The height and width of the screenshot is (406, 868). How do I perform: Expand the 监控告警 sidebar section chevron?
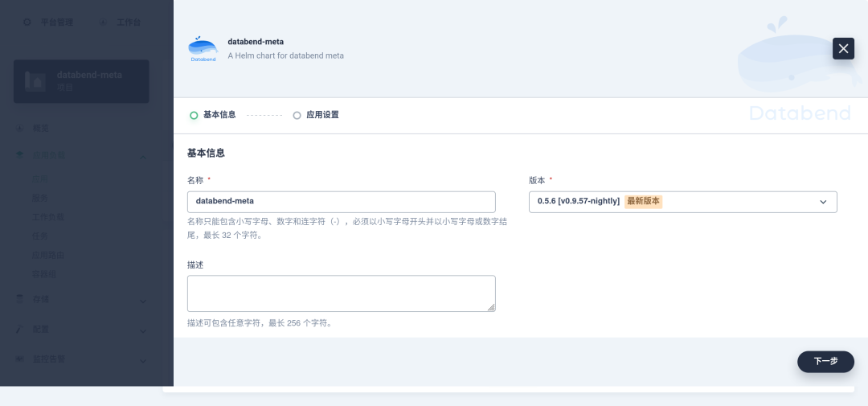(x=143, y=359)
